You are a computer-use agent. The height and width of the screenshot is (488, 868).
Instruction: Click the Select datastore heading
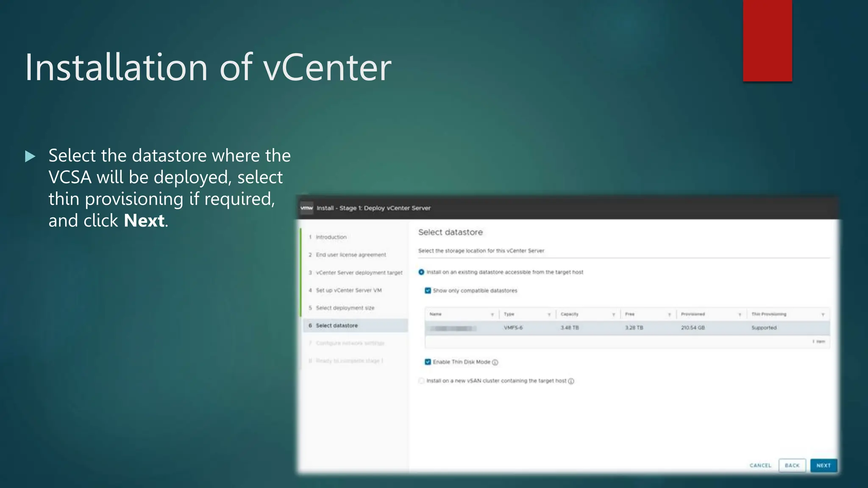tap(451, 232)
